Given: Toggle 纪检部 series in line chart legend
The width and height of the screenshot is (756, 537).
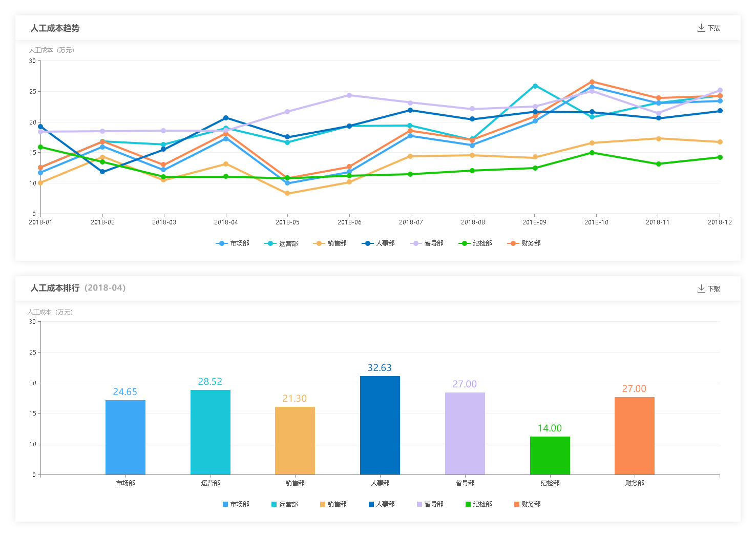Looking at the screenshot, I should pos(475,243).
